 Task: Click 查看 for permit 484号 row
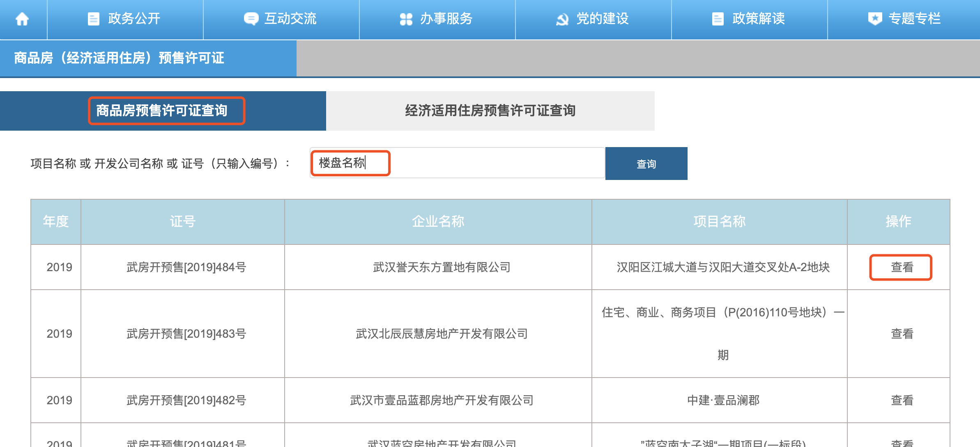tap(902, 267)
